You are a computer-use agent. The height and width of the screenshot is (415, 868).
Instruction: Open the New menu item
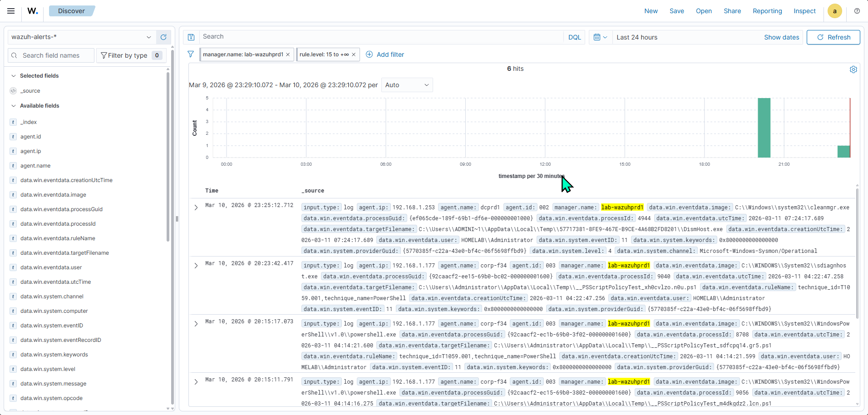click(x=651, y=11)
